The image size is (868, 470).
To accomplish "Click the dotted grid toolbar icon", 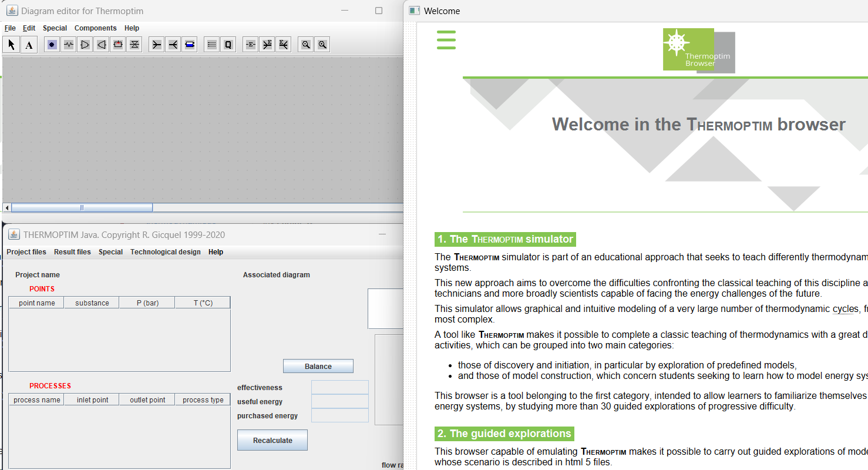I will (x=212, y=45).
